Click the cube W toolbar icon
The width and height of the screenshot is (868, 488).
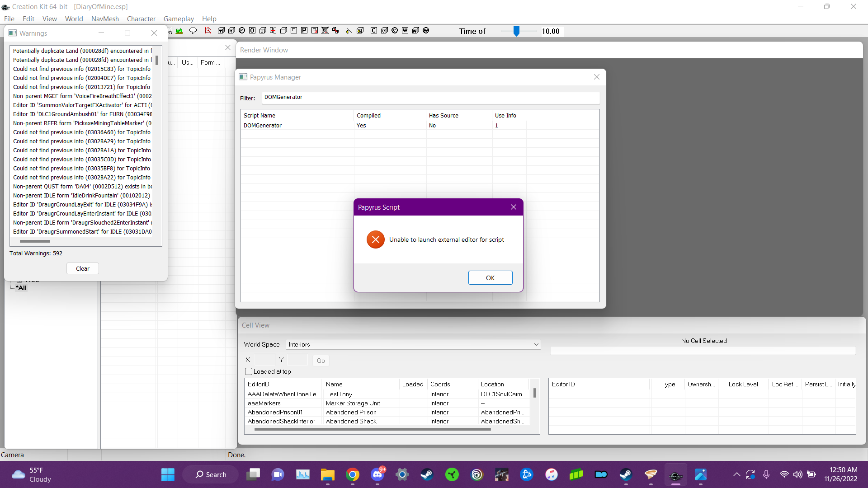415,31
